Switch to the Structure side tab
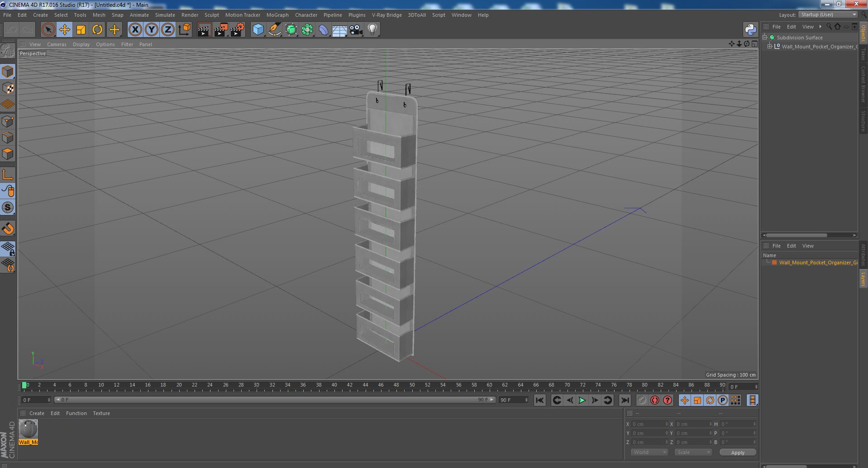868x468 pixels. pyautogui.click(x=863, y=121)
